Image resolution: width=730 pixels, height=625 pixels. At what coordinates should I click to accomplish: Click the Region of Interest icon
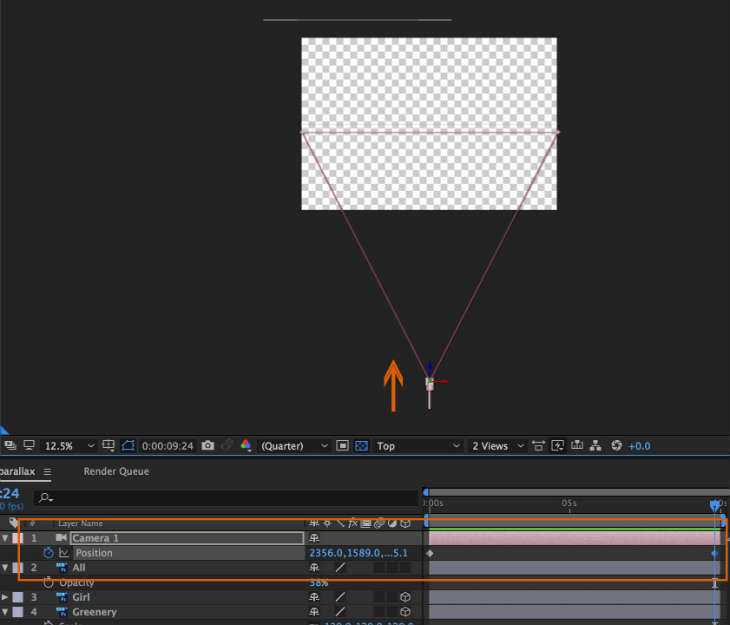click(x=343, y=446)
